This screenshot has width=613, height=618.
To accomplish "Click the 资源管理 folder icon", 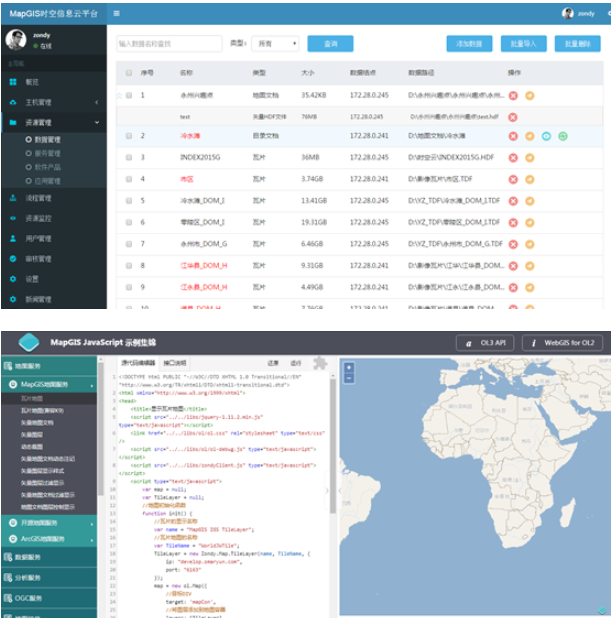I will [x=13, y=123].
